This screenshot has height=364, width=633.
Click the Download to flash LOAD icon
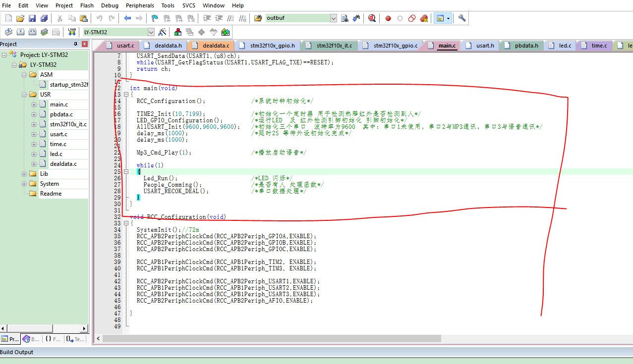coord(71,32)
